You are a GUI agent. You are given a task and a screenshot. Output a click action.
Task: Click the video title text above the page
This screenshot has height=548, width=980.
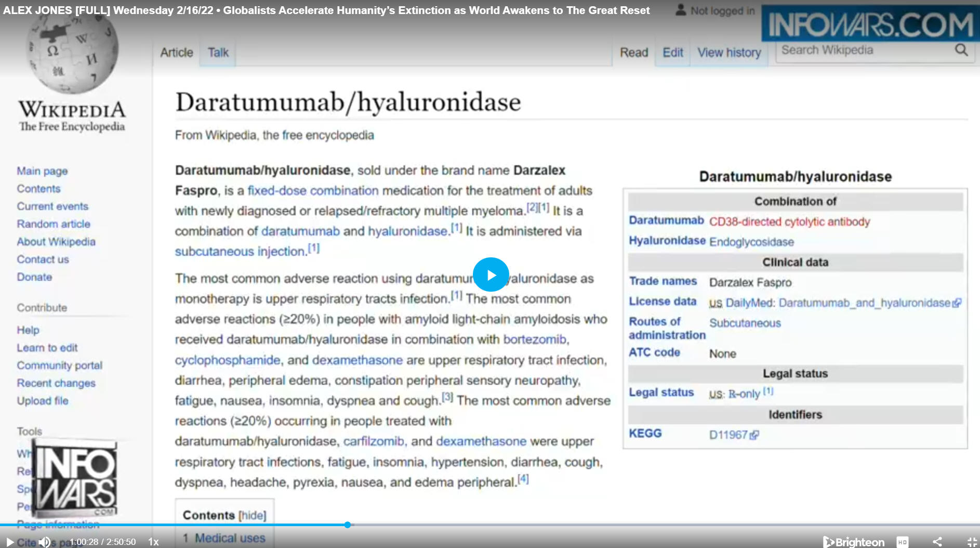(x=326, y=10)
